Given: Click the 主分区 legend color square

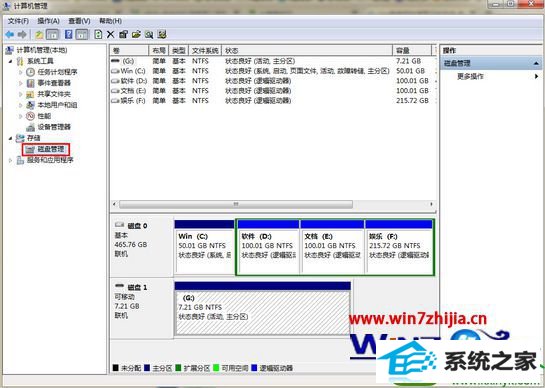Looking at the screenshot, I should [147, 368].
